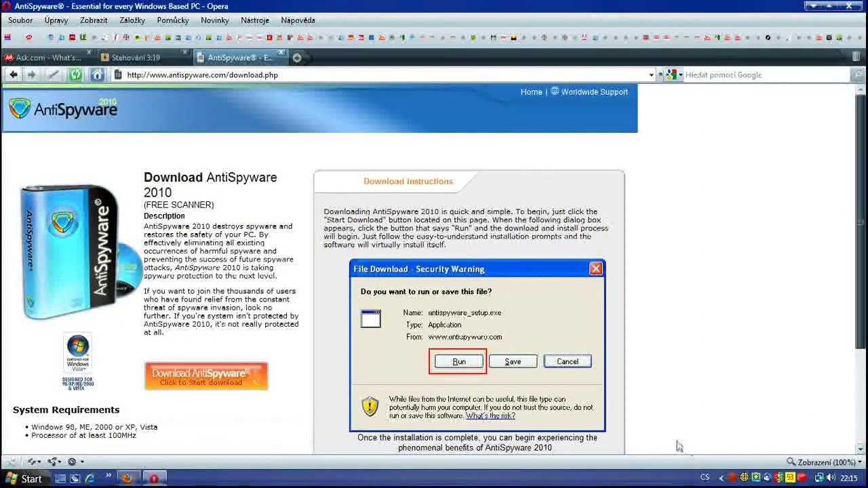
Task: Close the AntiSpyware tab
Action: point(281,53)
